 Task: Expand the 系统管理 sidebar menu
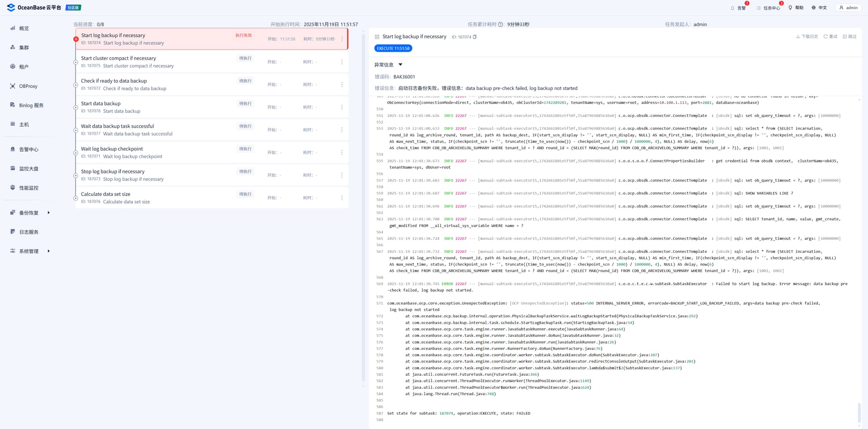coord(48,251)
